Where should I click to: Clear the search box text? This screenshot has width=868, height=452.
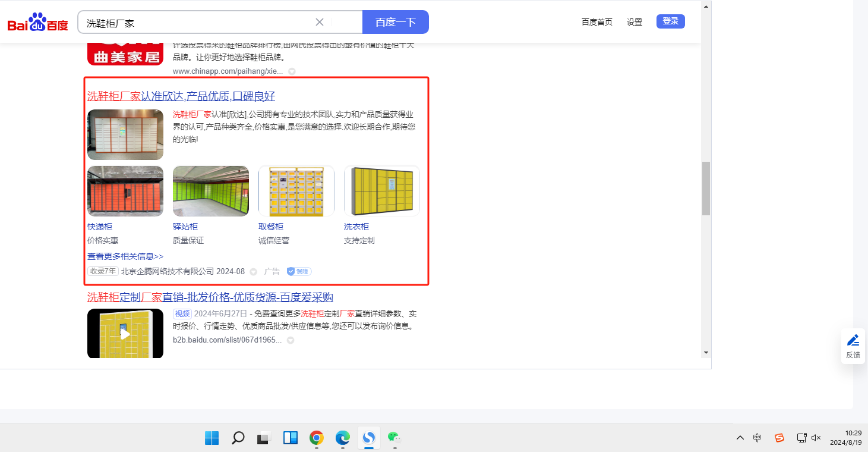319,22
